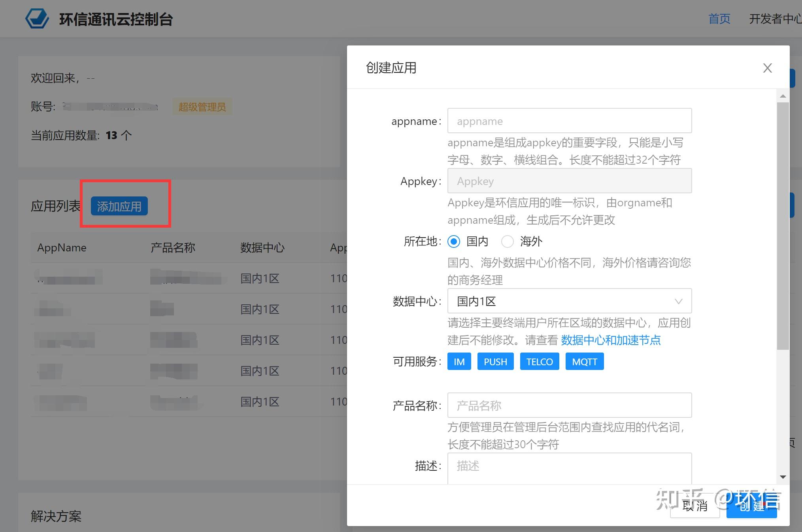Click the 产品名称 input field

tap(569, 405)
